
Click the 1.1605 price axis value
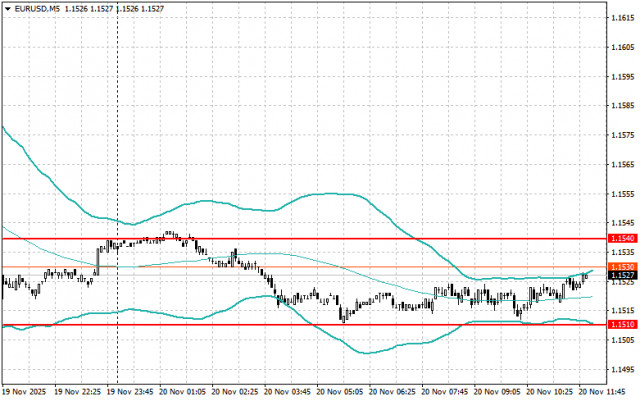[623, 47]
